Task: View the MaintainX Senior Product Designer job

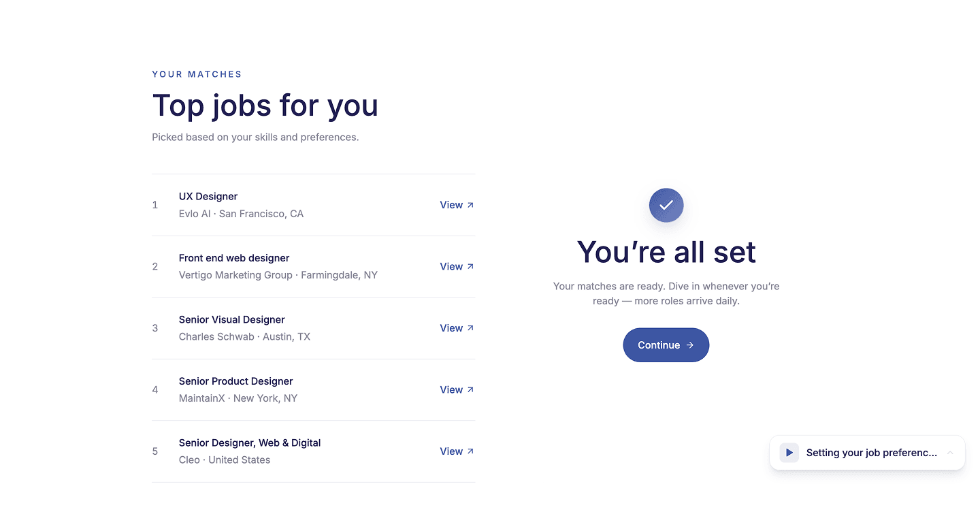Action: click(457, 389)
